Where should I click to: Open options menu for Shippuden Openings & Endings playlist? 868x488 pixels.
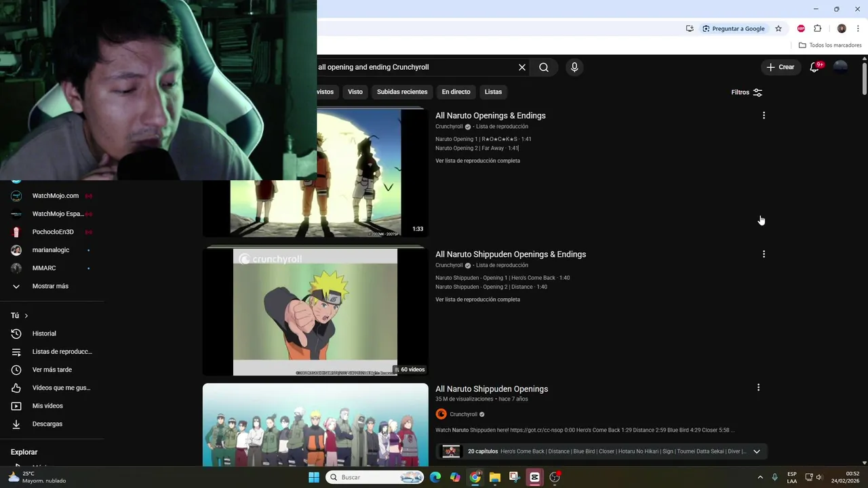(x=764, y=254)
